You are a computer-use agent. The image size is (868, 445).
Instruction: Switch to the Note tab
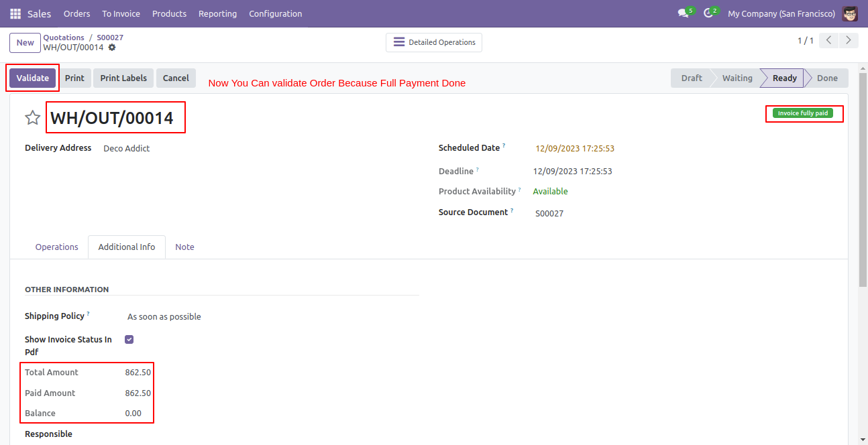184,247
